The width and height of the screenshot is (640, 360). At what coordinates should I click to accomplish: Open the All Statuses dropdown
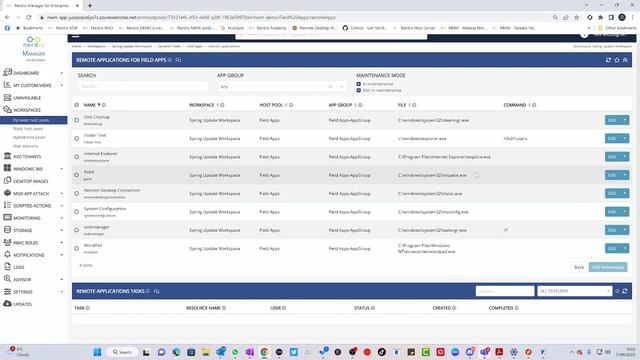click(574, 291)
